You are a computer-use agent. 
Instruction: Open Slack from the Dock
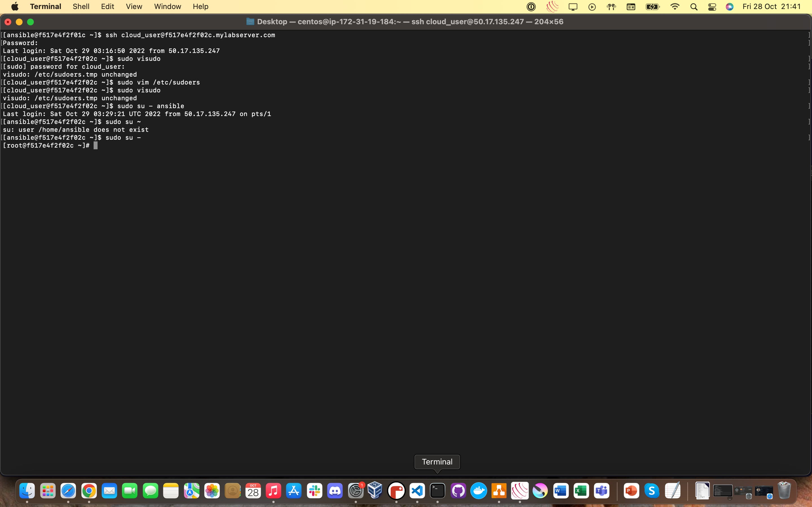[x=314, y=491]
